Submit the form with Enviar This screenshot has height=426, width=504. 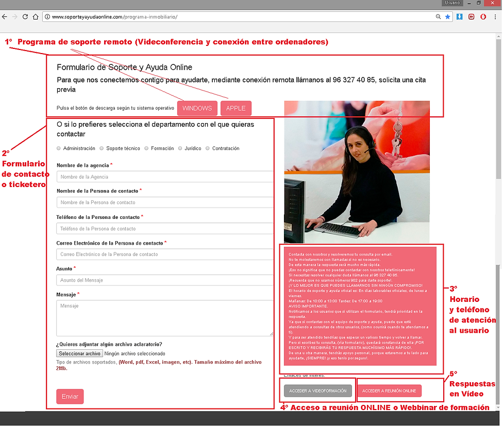(70, 397)
